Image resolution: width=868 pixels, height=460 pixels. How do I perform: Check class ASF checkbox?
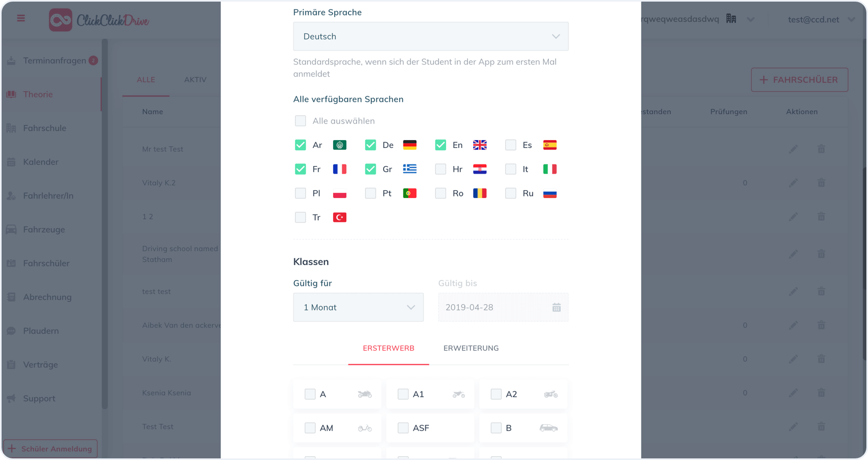[403, 428]
